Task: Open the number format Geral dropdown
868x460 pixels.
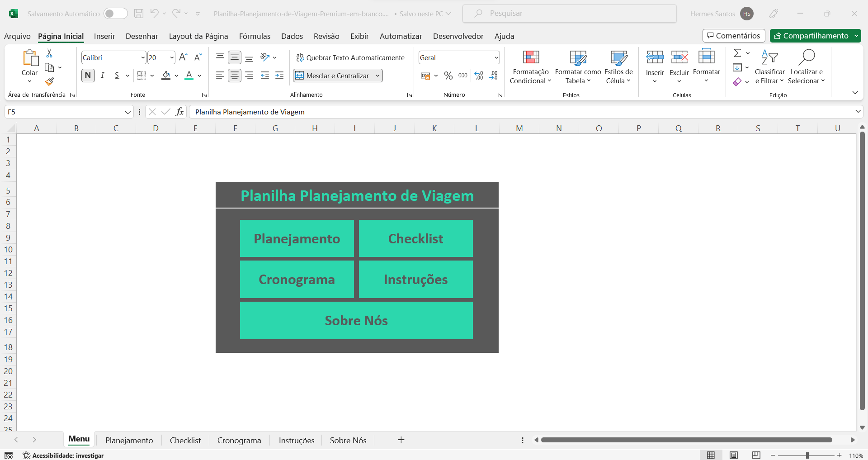Action: [496, 57]
